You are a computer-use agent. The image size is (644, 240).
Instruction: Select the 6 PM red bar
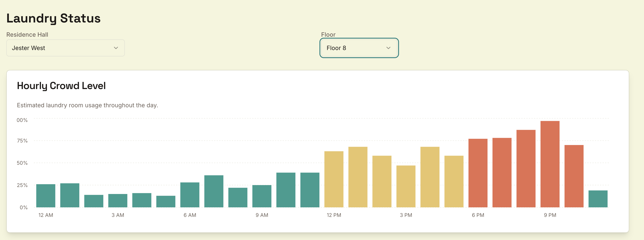click(478, 173)
